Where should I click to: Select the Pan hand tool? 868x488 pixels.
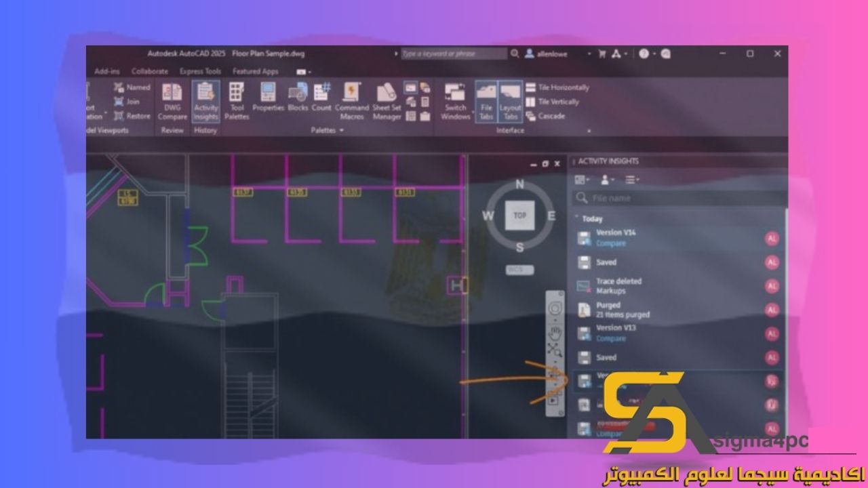coord(555,333)
